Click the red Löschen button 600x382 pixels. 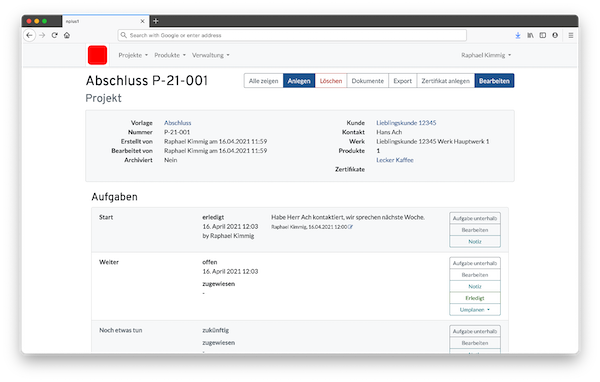coord(331,81)
